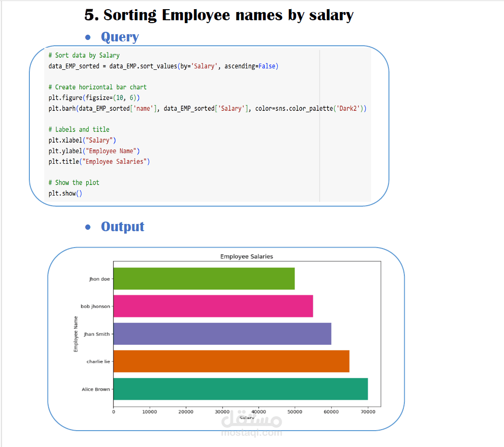Click the 'bob jhonson' axis label
The width and height of the screenshot is (504, 447).
pos(95,306)
